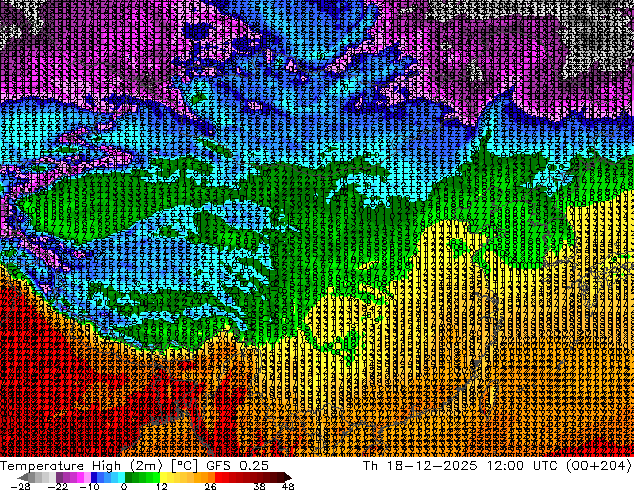The image size is (634, 490).
Task: Click the gray left arrow end of legend
Action: point(23,477)
